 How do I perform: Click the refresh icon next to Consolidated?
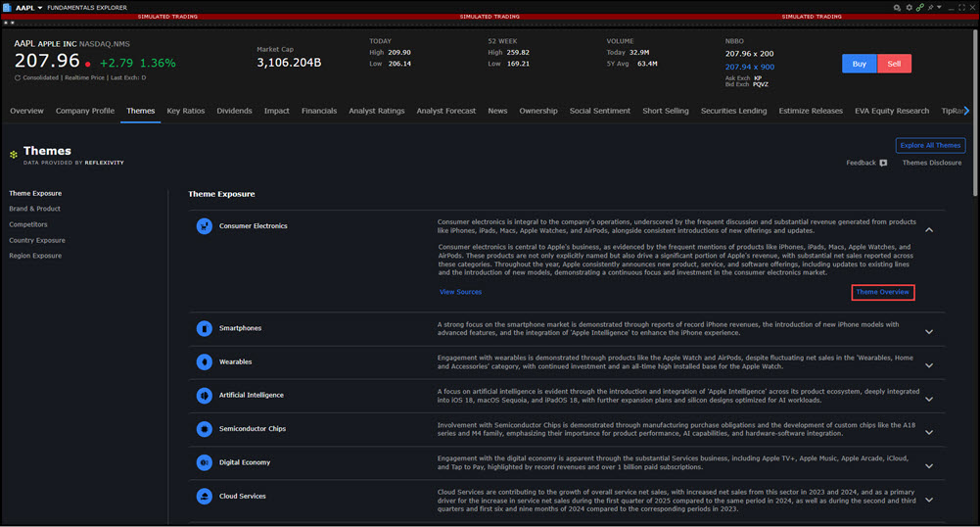pos(18,78)
